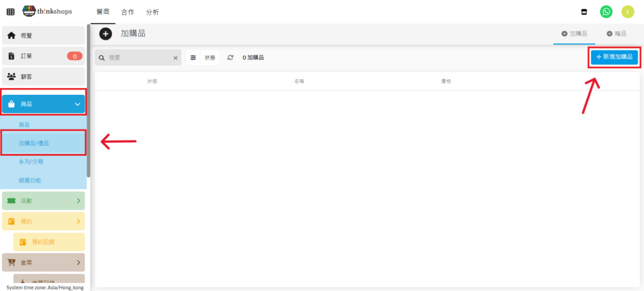This screenshot has width=644, height=291.
Task: Open the WhatsApp support icon
Action: [606, 12]
